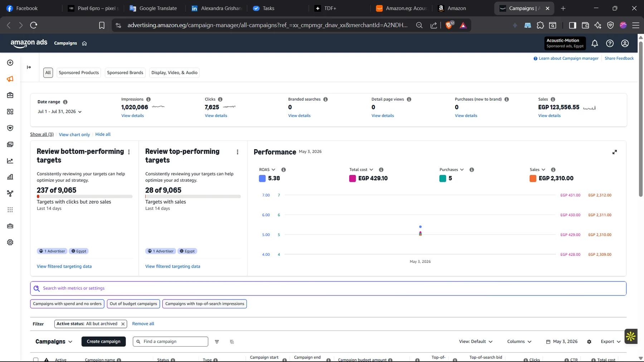The width and height of the screenshot is (644, 362).
Task: Click the Search with metrics or settings field
Action: (x=328, y=288)
